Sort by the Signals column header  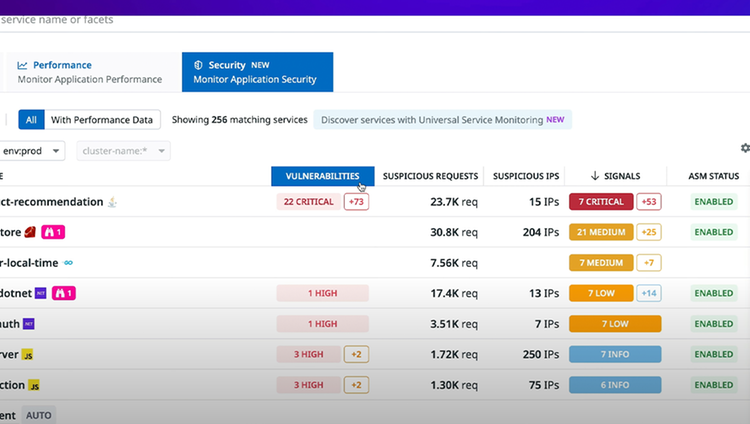coord(616,176)
